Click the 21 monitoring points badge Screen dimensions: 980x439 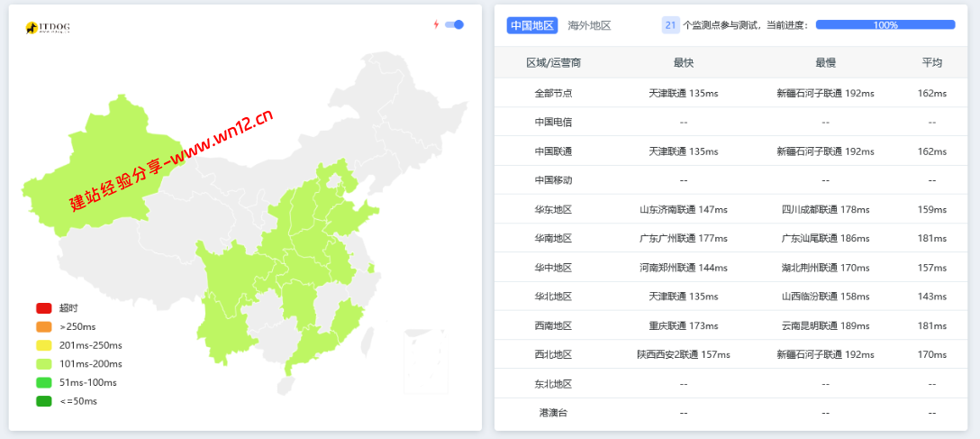click(x=671, y=25)
